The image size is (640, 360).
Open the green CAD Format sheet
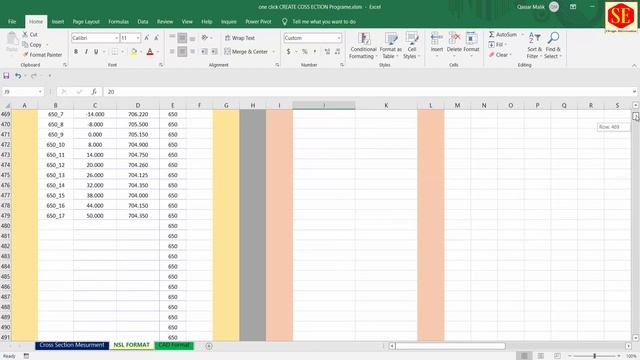174,345
